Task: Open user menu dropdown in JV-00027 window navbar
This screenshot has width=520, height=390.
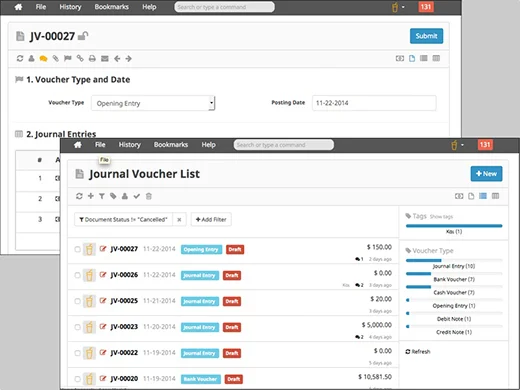Action: point(398,7)
